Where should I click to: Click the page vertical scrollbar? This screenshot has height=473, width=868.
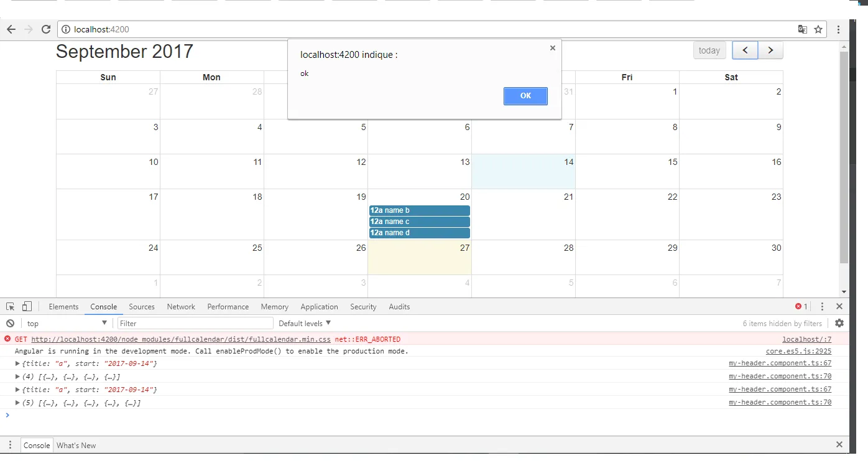844,157
